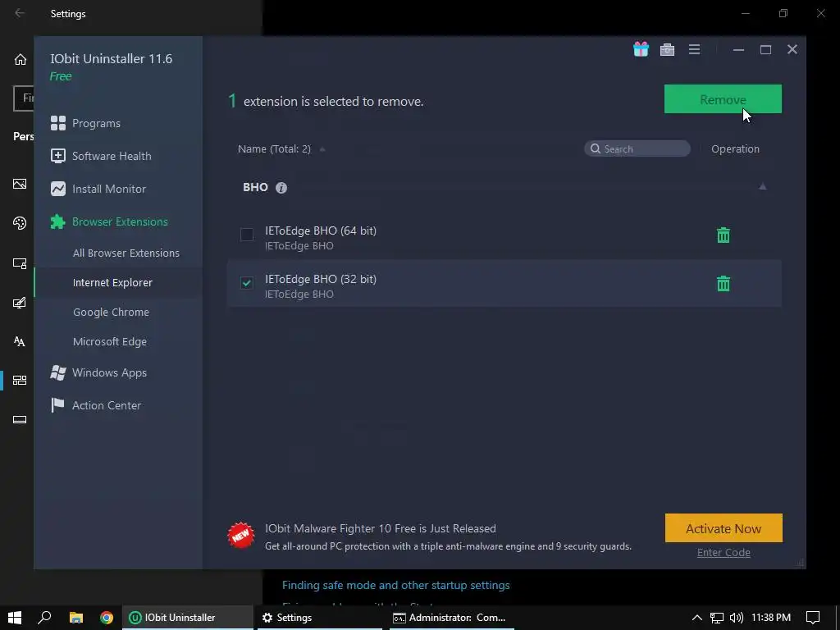Click IObit Malware Fighter 10 promo text

(381, 528)
